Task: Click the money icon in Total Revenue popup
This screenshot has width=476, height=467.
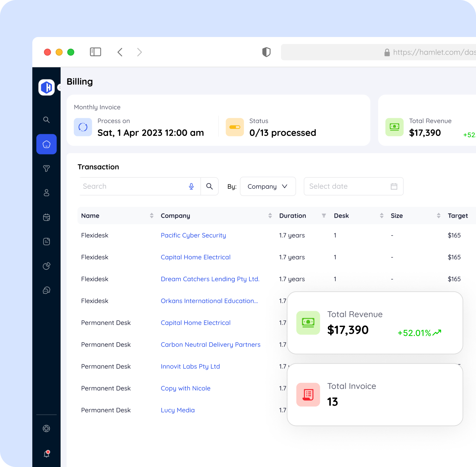Action: 308,323
